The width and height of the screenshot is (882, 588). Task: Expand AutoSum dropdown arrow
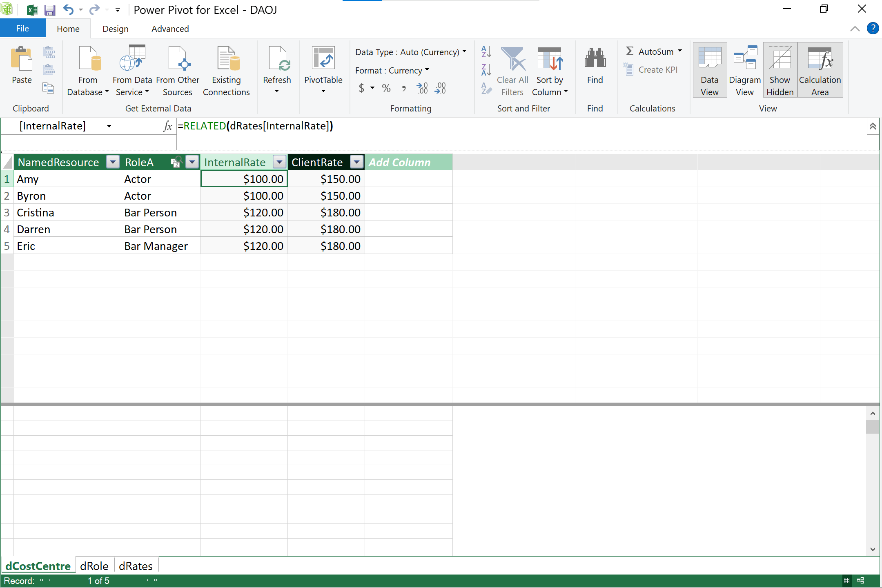click(x=680, y=51)
